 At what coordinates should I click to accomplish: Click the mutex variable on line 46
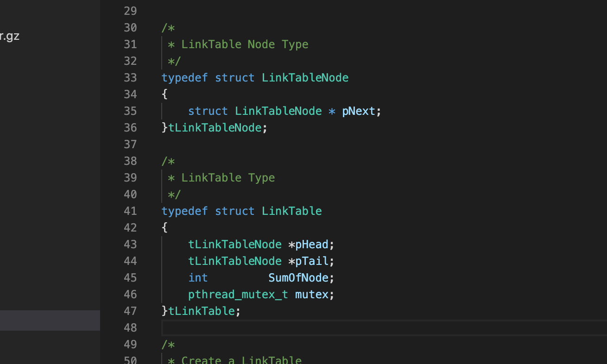311,295
